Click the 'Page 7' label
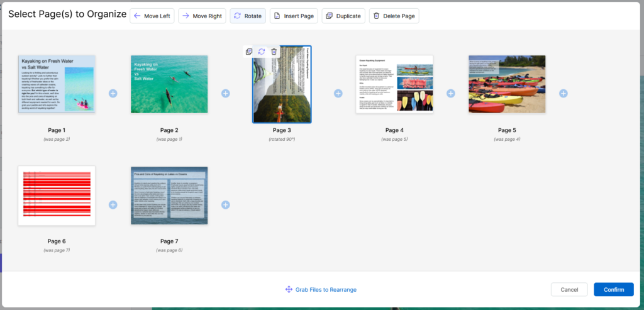The width and height of the screenshot is (644, 310). (169, 241)
